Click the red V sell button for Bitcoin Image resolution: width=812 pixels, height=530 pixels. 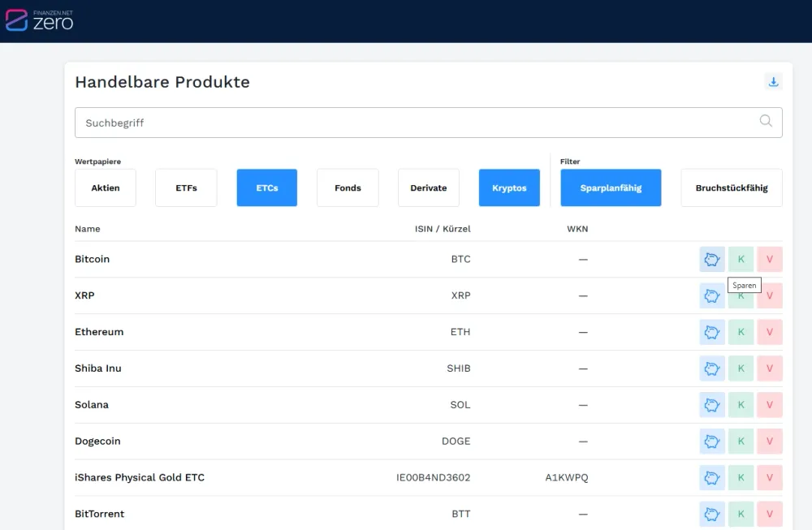(x=770, y=259)
